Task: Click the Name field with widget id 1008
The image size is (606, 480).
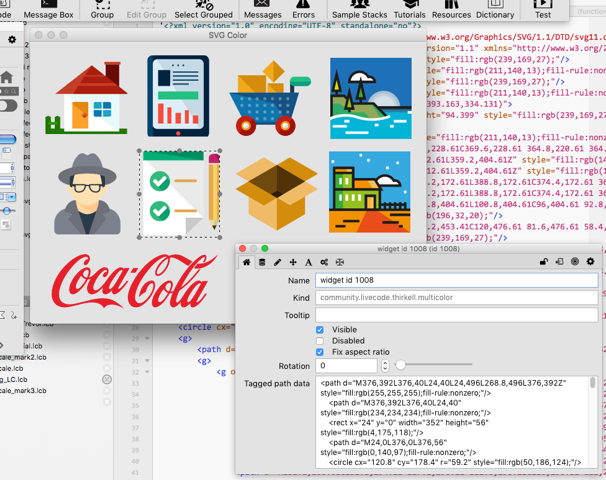Action: pos(456,282)
